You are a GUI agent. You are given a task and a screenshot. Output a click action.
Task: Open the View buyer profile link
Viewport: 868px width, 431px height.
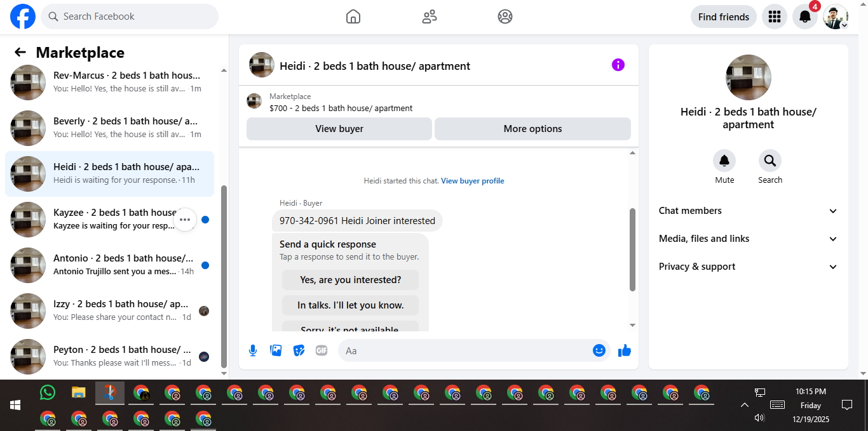[473, 181]
